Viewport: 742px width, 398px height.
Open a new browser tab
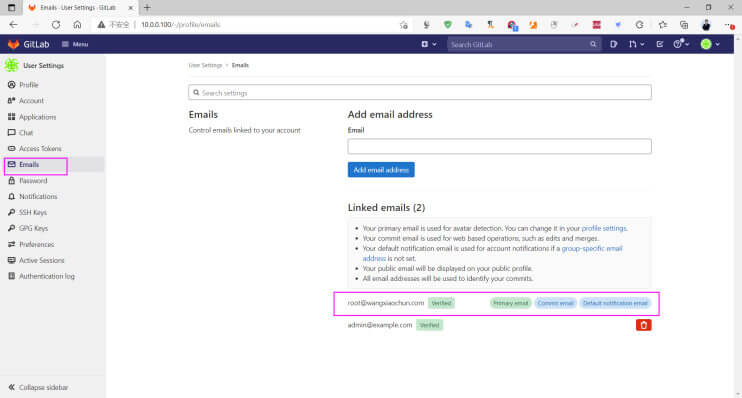pos(147,8)
